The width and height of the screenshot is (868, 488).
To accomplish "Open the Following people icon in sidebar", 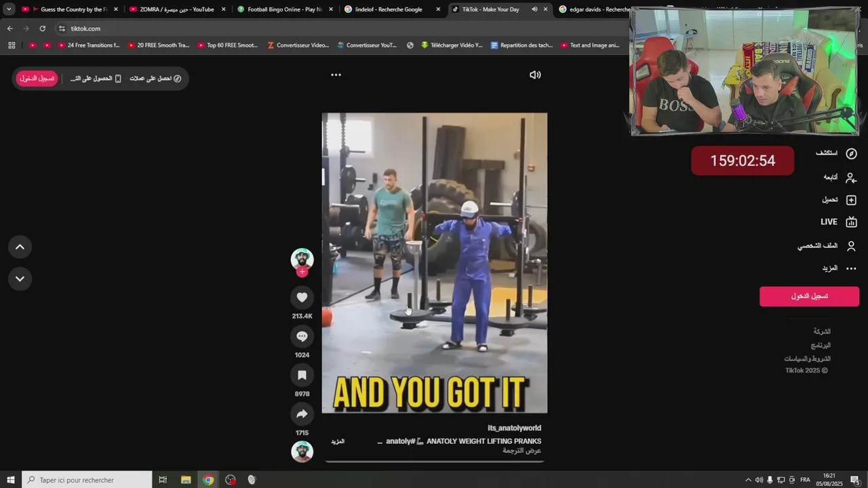I will coord(852,177).
